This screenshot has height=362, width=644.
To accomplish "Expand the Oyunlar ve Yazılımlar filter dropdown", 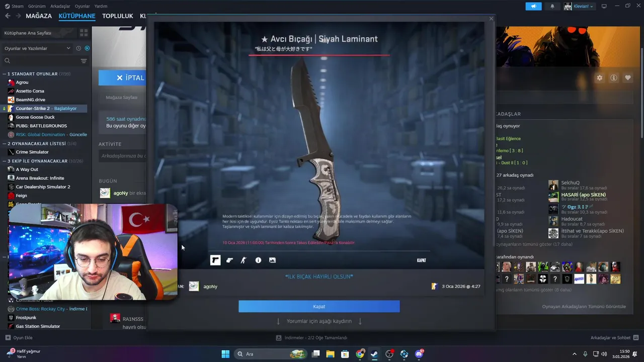I will point(37,48).
